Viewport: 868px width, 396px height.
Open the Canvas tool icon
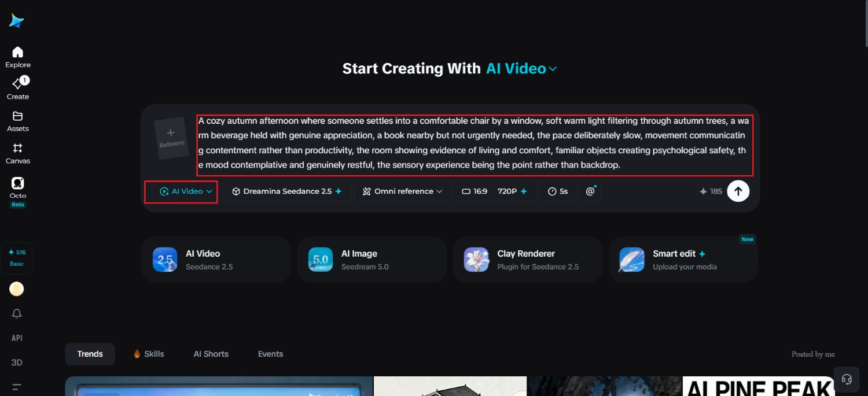[17, 153]
